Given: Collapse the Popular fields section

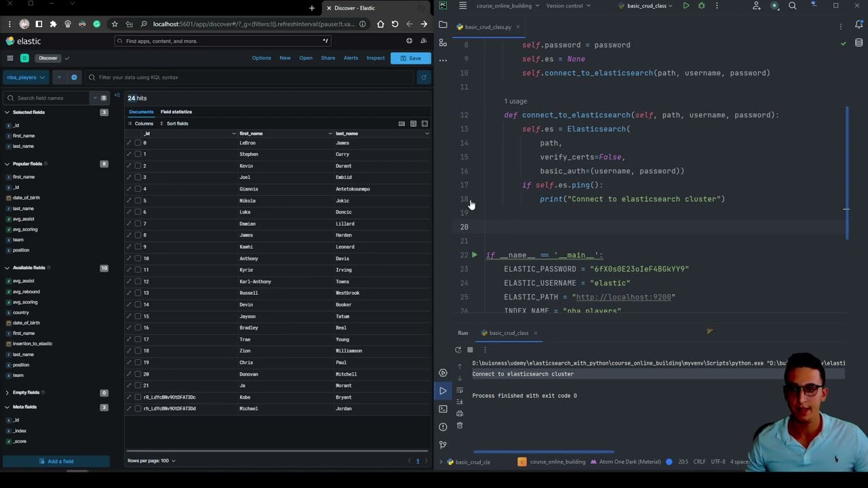Looking at the screenshot, I should point(7,164).
